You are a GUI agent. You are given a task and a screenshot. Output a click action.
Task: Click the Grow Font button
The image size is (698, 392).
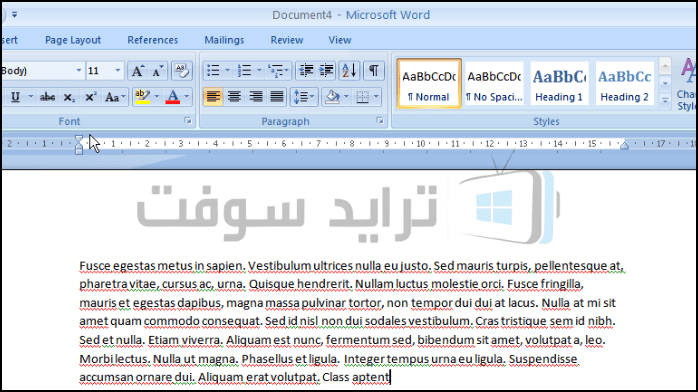coord(137,71)
